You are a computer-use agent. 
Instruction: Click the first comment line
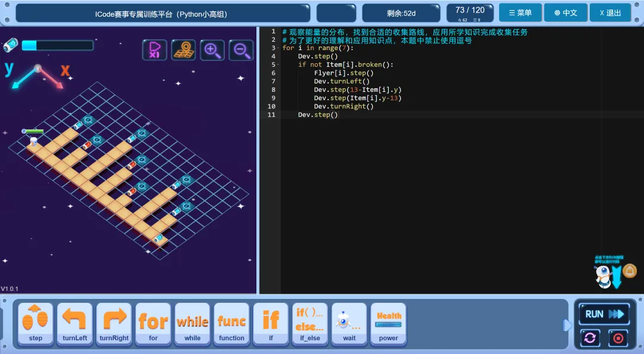click(404, 32)
